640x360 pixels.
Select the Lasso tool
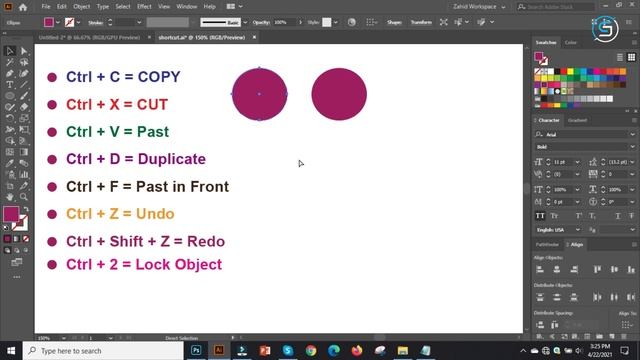click(24, 62)
